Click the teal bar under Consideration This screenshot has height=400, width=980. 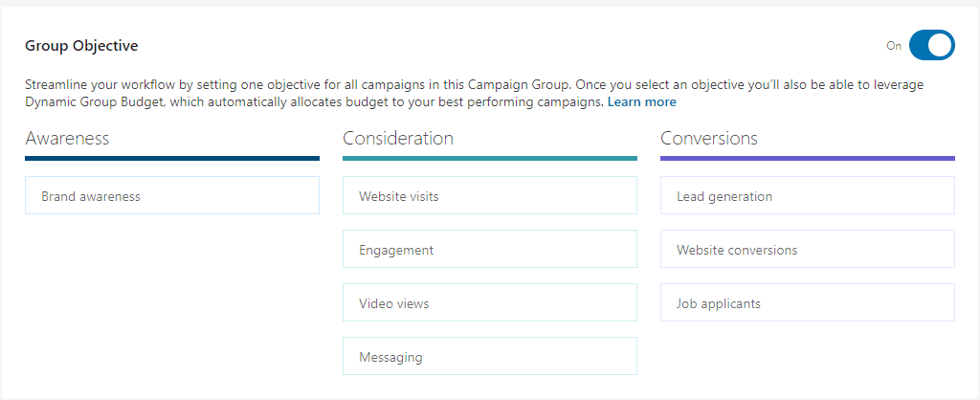[489, 158]
